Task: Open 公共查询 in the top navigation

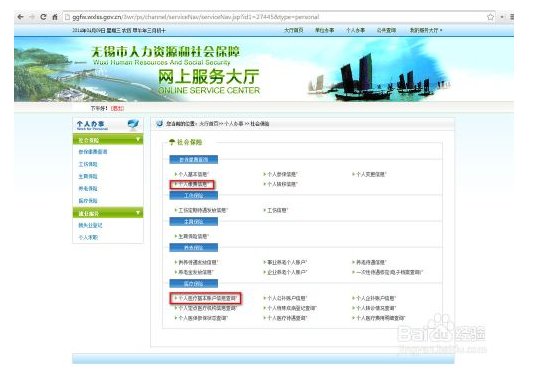Action: (386, 30)
